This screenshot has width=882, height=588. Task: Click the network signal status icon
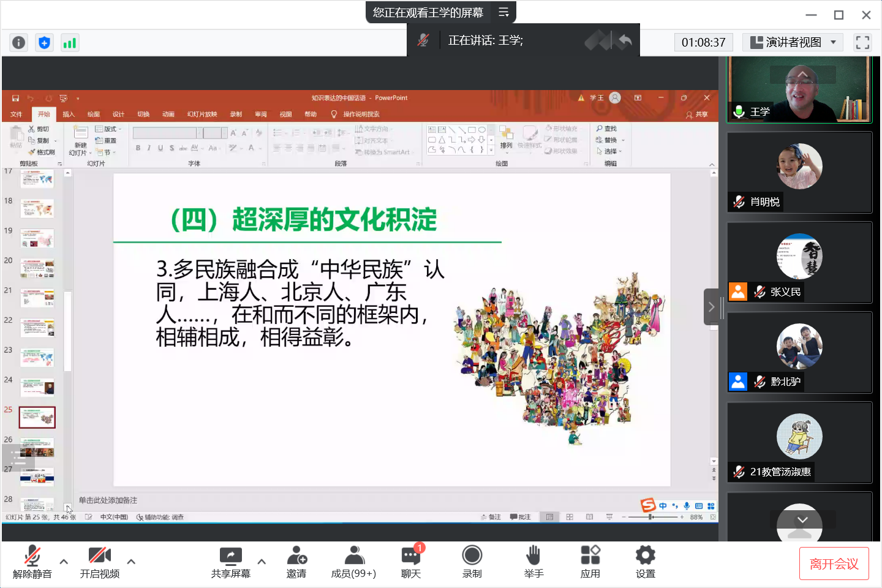click(x=70, y=42)
